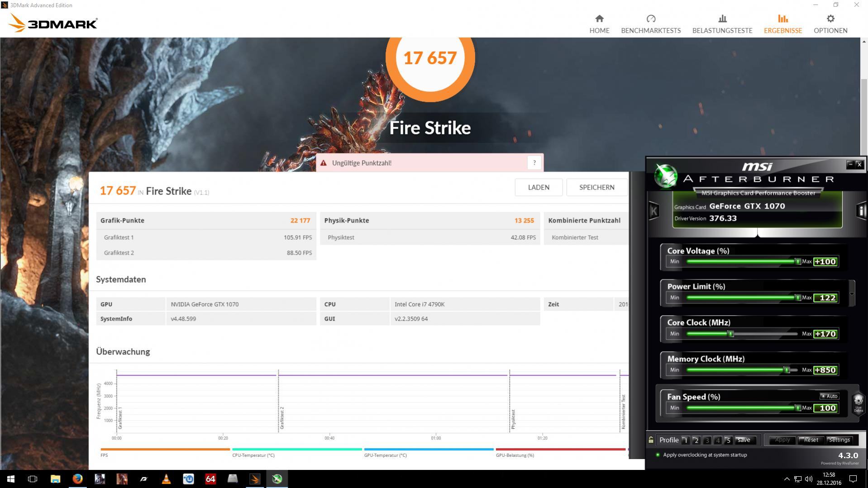Open Afterburner Kombustor (K) side button

pyautogui.click(x=653, y=211)
